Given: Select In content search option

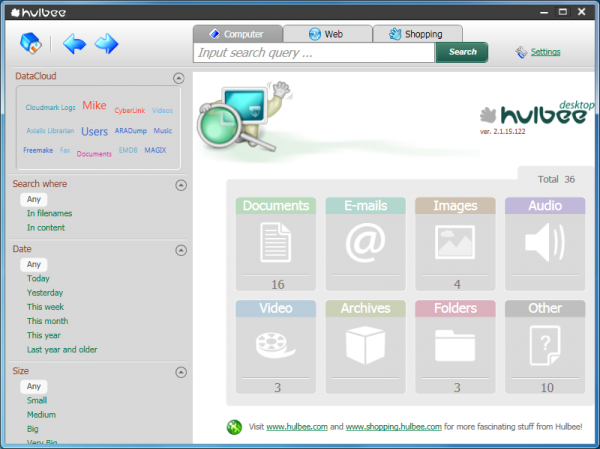Looking at the screenshot, I should point(46,228).
